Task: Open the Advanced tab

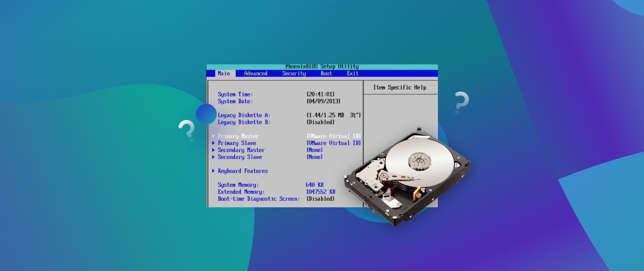Action: tap(256, 74)
